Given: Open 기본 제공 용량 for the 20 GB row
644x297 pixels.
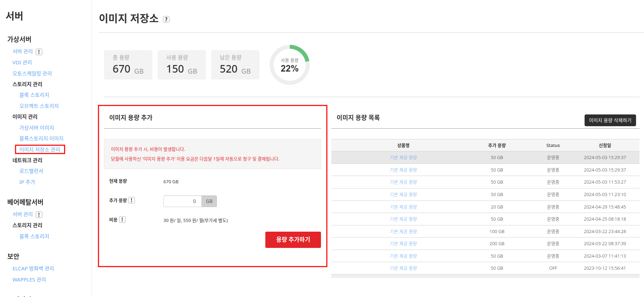Looking at the screenshot, I should (403, 207).
